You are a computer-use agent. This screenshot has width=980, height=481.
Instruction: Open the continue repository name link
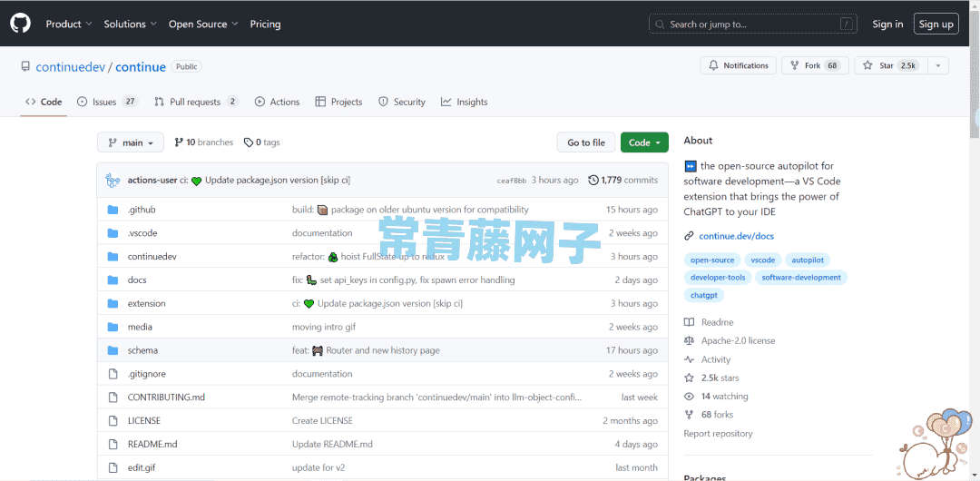(x=141, y=67)
